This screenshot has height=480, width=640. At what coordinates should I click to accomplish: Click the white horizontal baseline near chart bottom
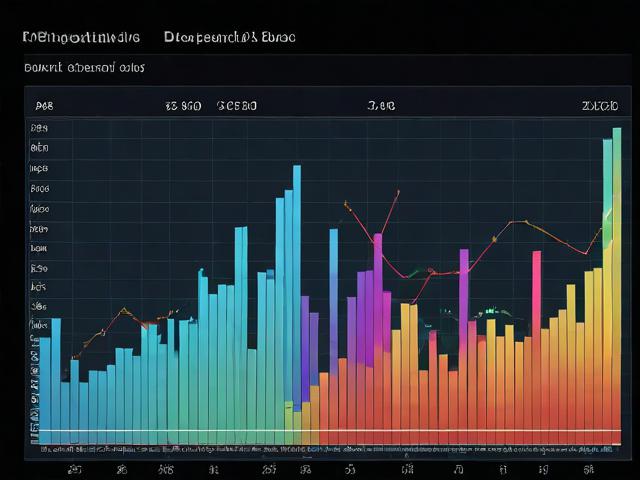[330, 431]
